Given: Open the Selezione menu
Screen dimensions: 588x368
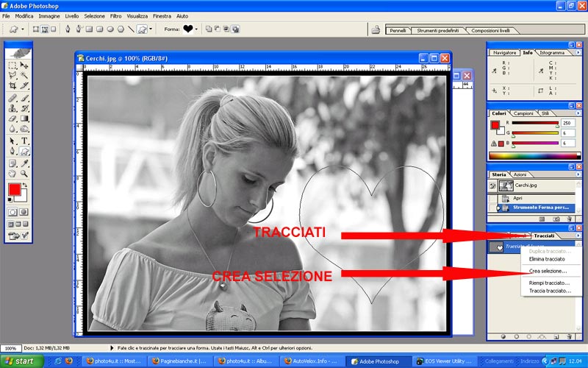Looking at the screenshot, I should (94, 16).
